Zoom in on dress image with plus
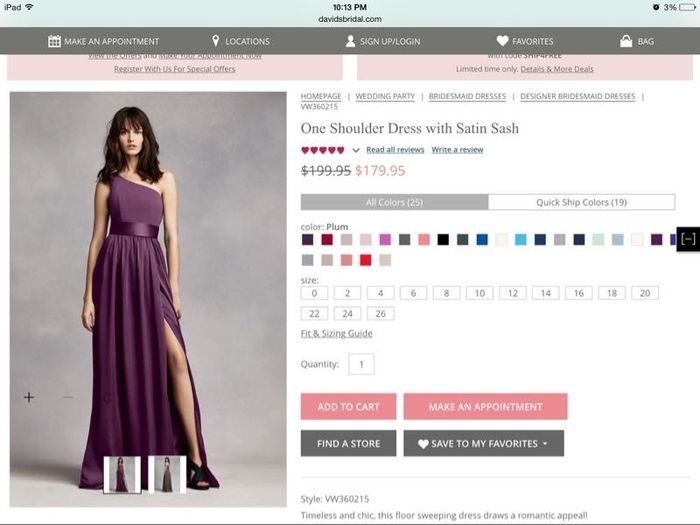700x525 pixels. 29,397
